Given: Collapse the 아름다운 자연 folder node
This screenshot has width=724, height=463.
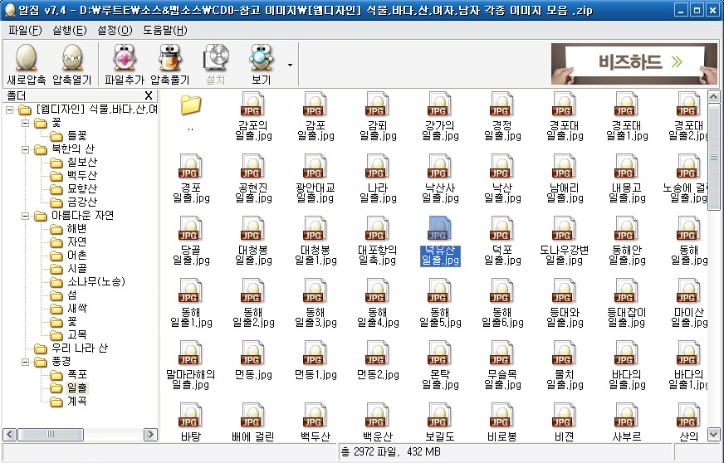Looking at the screenshot, I should (26, 215).
